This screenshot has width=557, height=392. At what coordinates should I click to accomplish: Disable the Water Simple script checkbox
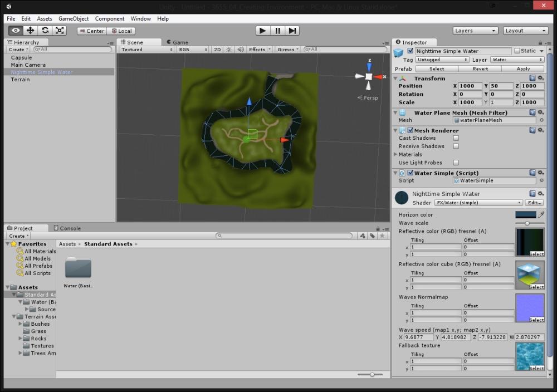point(411,173)
